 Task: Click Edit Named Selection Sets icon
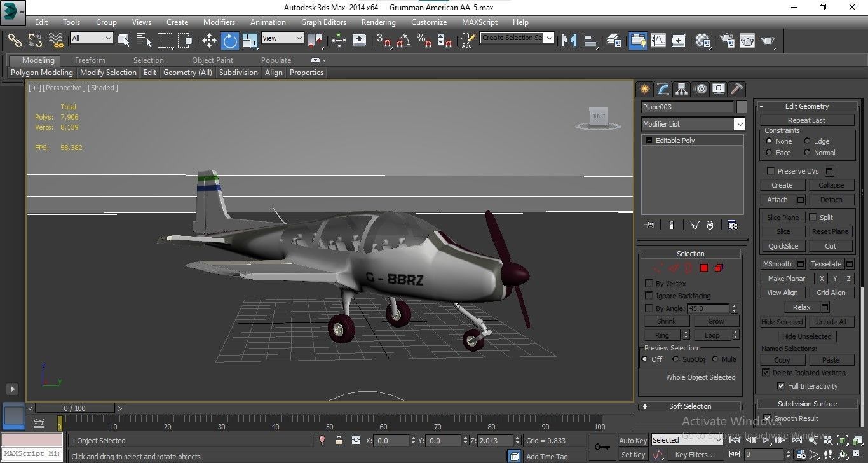click(468, 40)
